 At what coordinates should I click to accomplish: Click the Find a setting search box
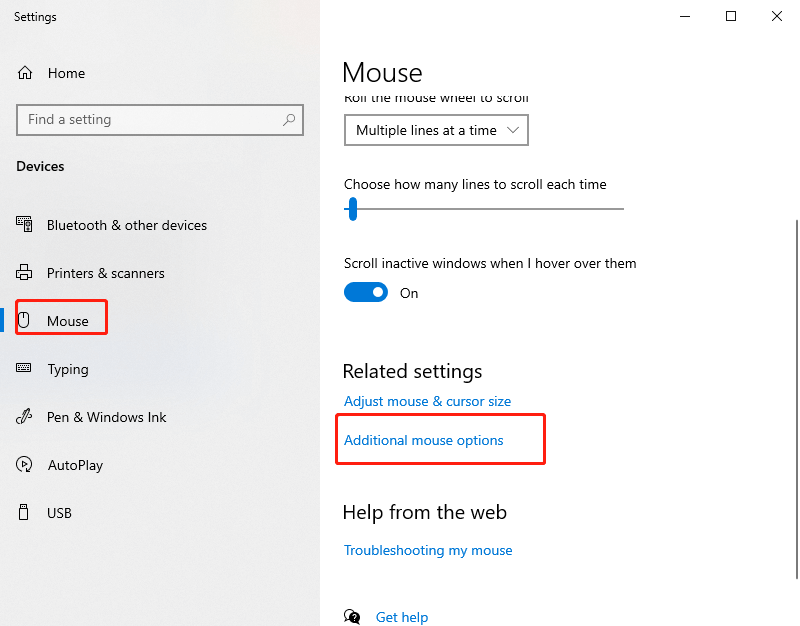[x=150, y=120]
